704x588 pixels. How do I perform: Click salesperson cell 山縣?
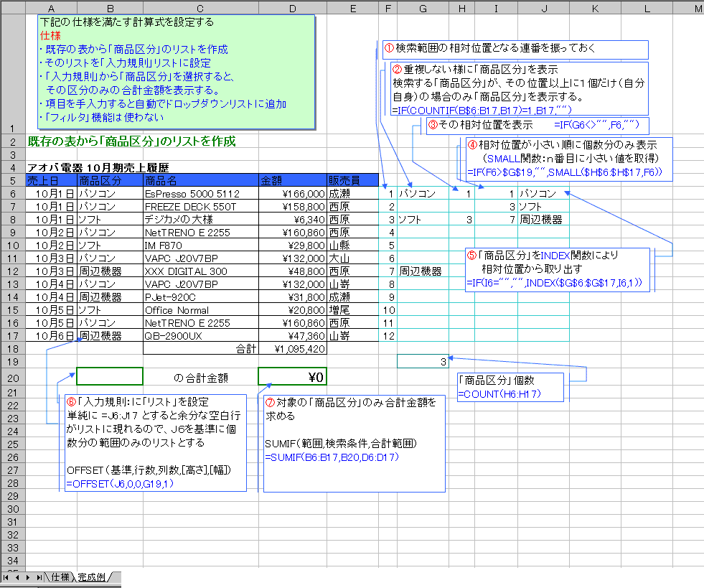(x=353, y=246)
